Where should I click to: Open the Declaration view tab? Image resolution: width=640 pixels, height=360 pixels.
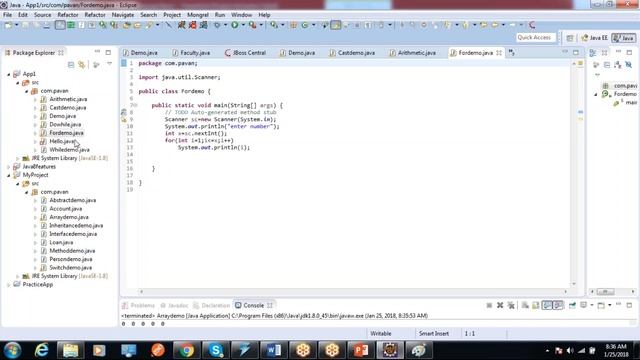click(x=212, y=305)
